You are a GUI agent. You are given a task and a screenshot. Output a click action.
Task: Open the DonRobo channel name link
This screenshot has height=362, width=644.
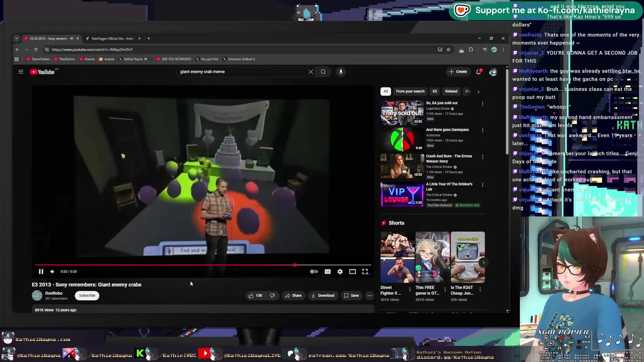[x=54, y=294]
